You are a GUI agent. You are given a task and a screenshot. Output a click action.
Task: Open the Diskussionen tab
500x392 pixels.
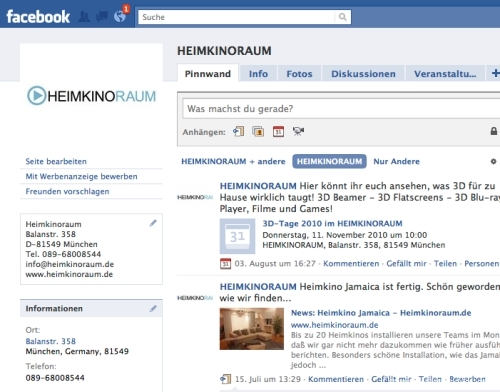tap(363, 74)
